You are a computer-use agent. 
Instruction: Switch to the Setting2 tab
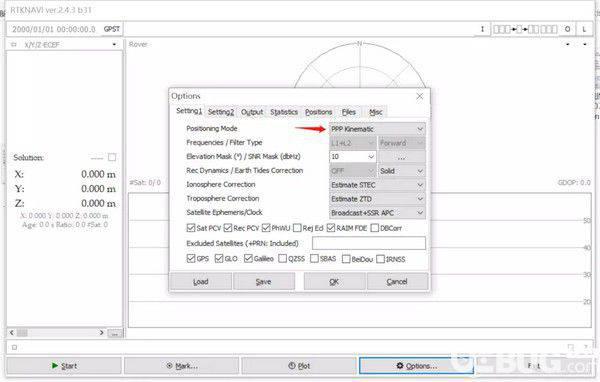(221, 112)
